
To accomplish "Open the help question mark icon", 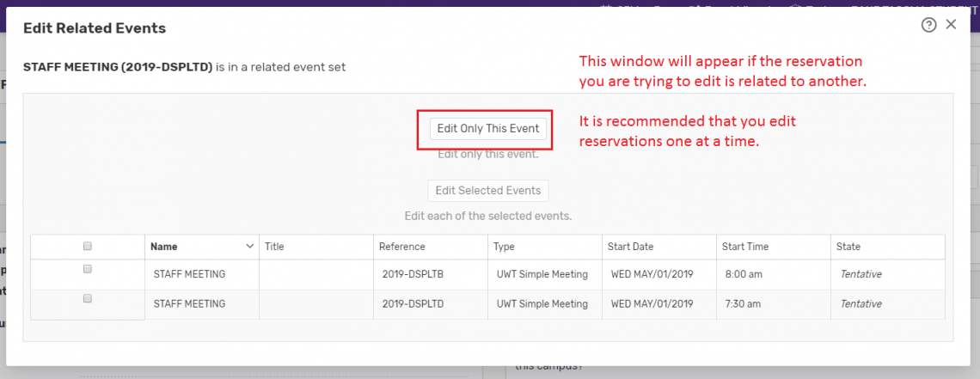I will point(928,25).
